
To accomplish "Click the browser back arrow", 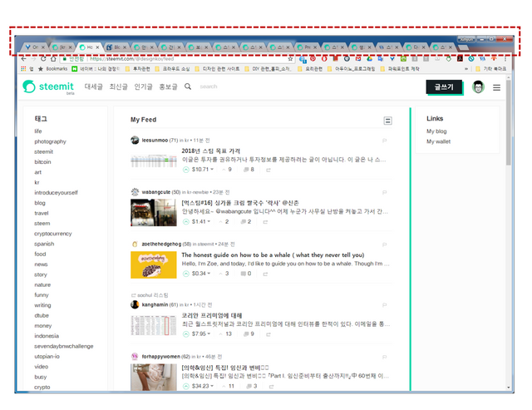I will 24,59.
